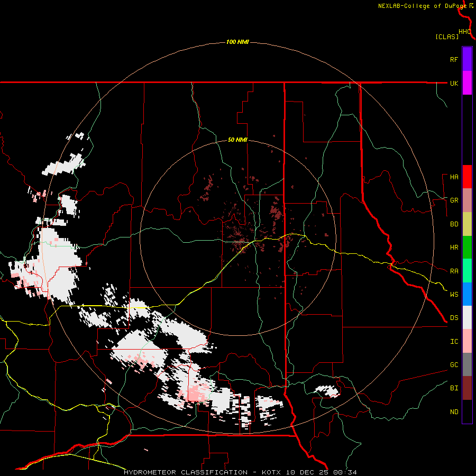Image resolution: width=476 pixels, height=476 pixels.
Task: Click the IC legend label
Action: click(x=454, y=342)
